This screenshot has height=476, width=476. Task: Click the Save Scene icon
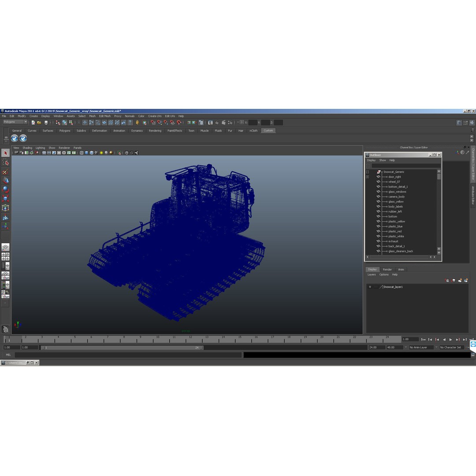click(46, 123)
